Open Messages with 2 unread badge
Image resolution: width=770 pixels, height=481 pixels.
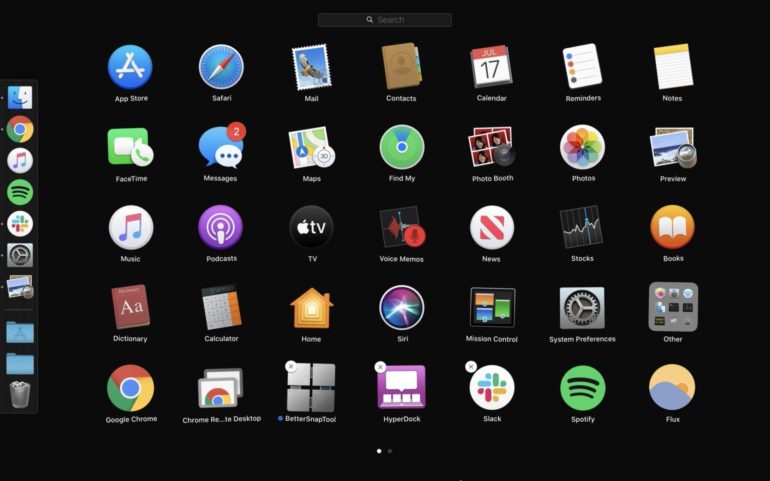coord(220,148)
